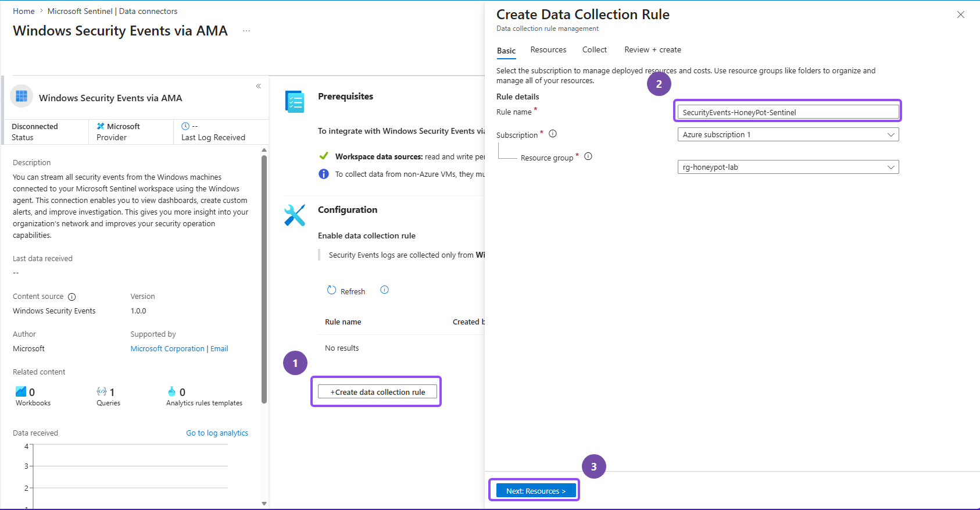The height and width of the screenshot is (510, 980).
Task: Click the Analytics rules templates flask icon
Action: pos(171,391)
